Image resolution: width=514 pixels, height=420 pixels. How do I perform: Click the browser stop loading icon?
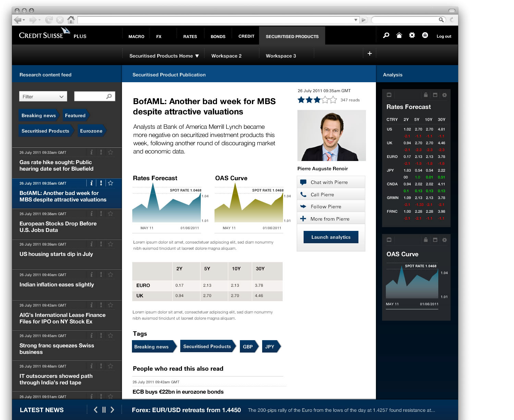[x=60, y=20]
